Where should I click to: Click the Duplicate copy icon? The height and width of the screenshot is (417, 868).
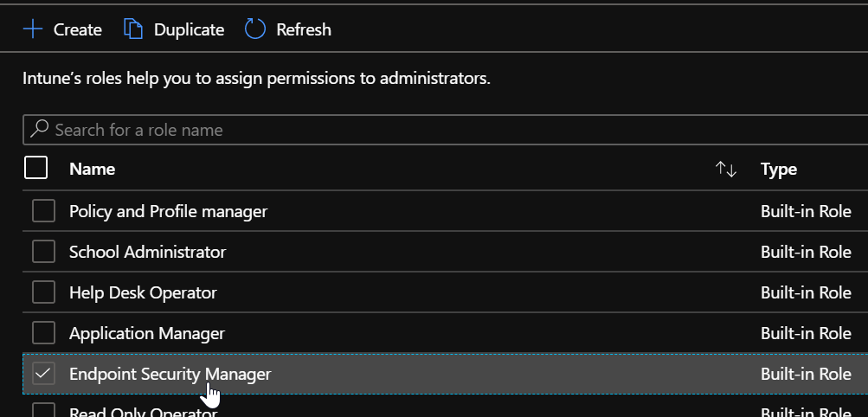pos(132,29)
